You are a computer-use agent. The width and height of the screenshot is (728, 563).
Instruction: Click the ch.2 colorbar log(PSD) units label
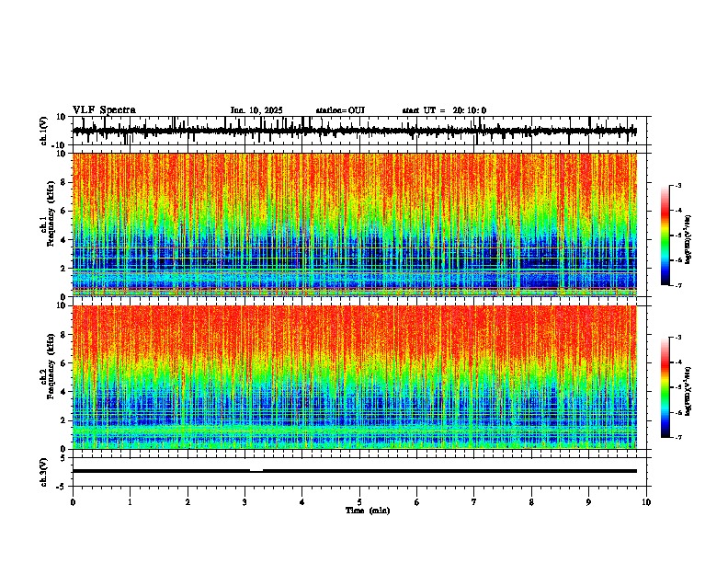pos(688,391)
